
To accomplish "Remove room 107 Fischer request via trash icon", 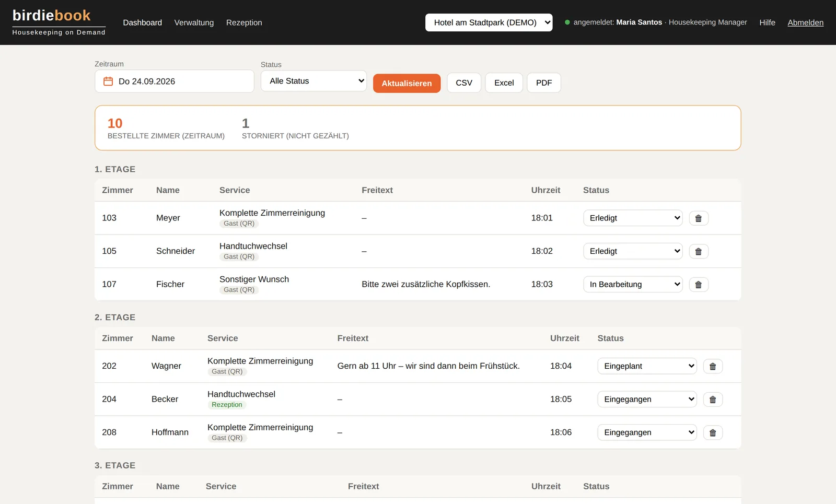I will (699, 285).
